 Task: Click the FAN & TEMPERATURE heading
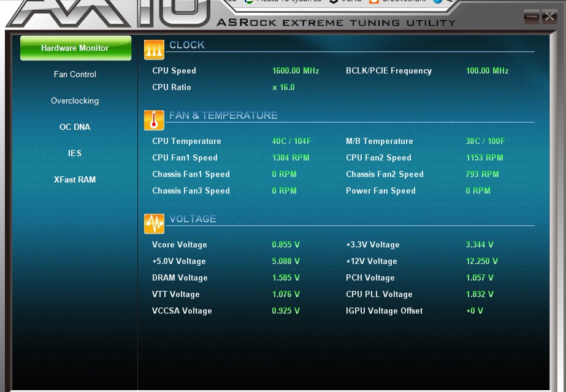click(x=223, y=115)
